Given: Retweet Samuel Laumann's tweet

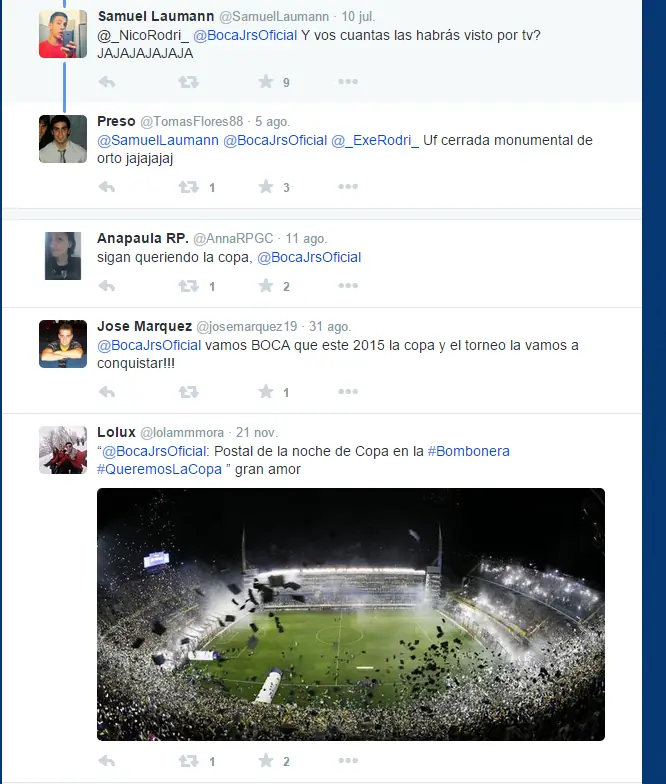Looking at the screenshot, I should 188,82.
